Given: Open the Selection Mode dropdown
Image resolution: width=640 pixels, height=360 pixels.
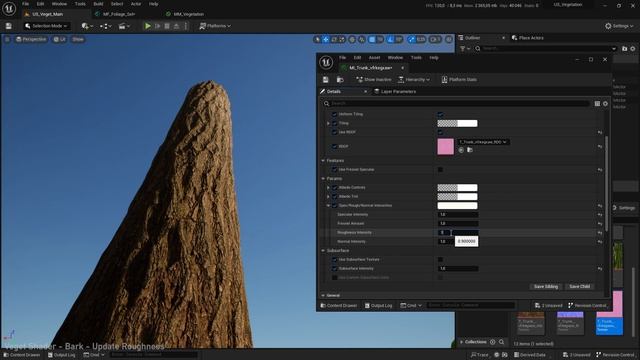Looking at the screenshot, I should [x=46, y=26].
